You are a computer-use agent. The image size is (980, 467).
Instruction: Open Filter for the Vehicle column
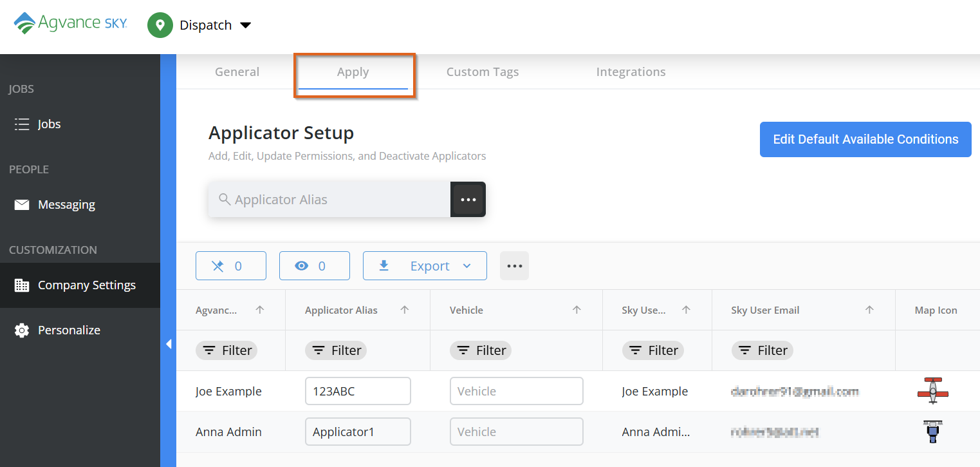[x=481, y=350]
